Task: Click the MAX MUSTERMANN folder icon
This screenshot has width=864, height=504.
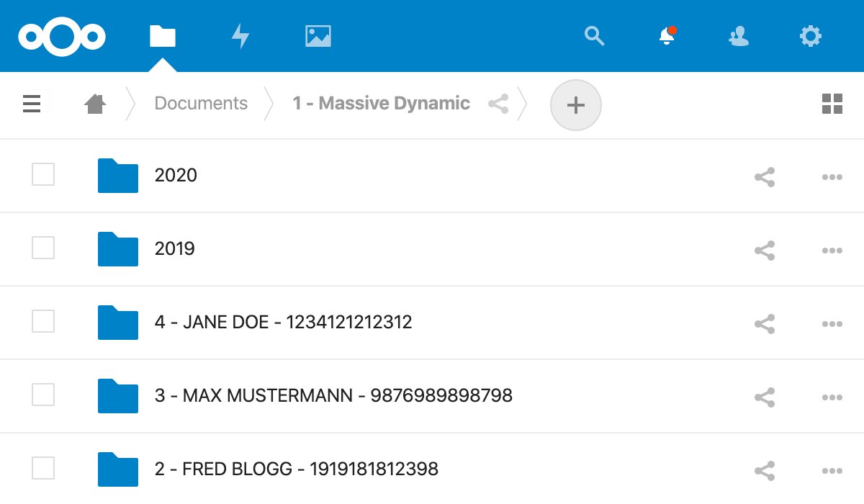Action: pos(118,396)
